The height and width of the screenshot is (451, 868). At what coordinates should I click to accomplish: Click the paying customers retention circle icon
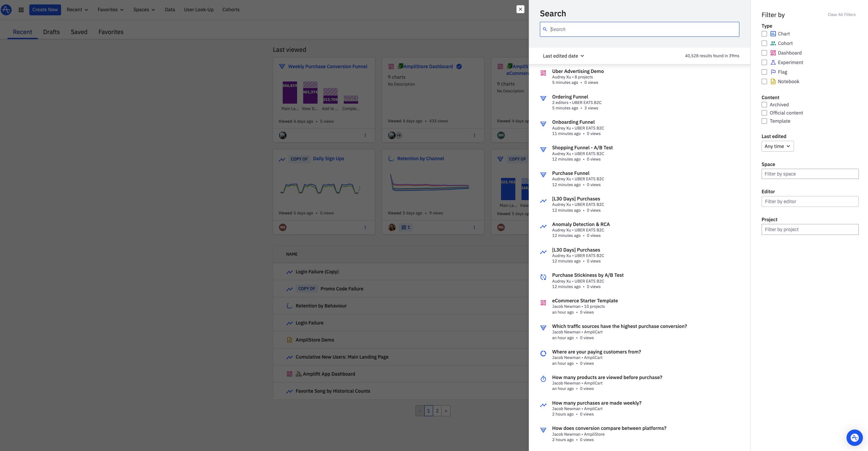(543, 354)
